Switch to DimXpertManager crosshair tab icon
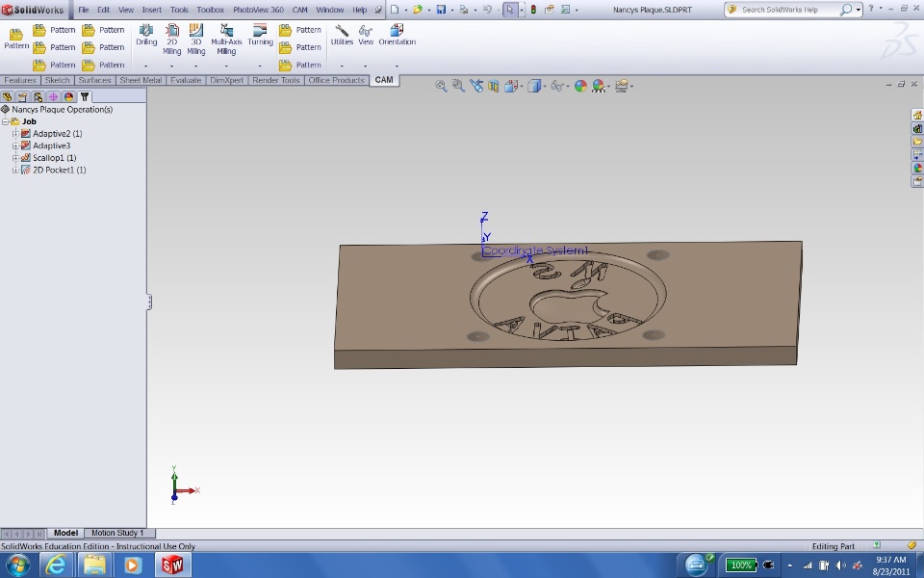 pos(53,96)
